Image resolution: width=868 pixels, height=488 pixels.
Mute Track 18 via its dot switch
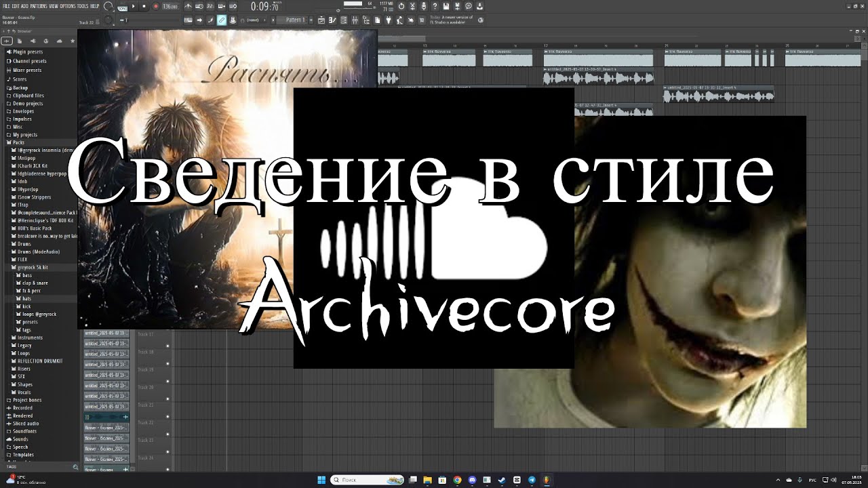(167, 363)
